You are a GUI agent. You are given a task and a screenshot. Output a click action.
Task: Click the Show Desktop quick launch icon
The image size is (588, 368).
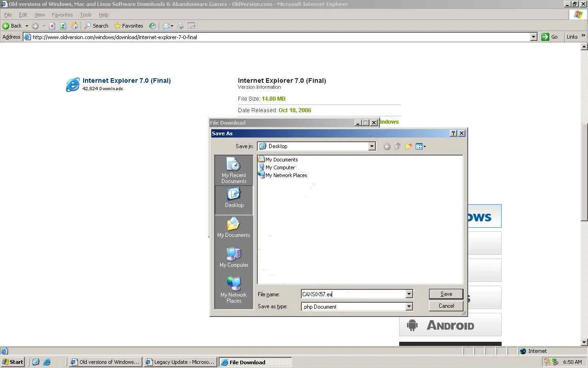click(x=36, y=362)
